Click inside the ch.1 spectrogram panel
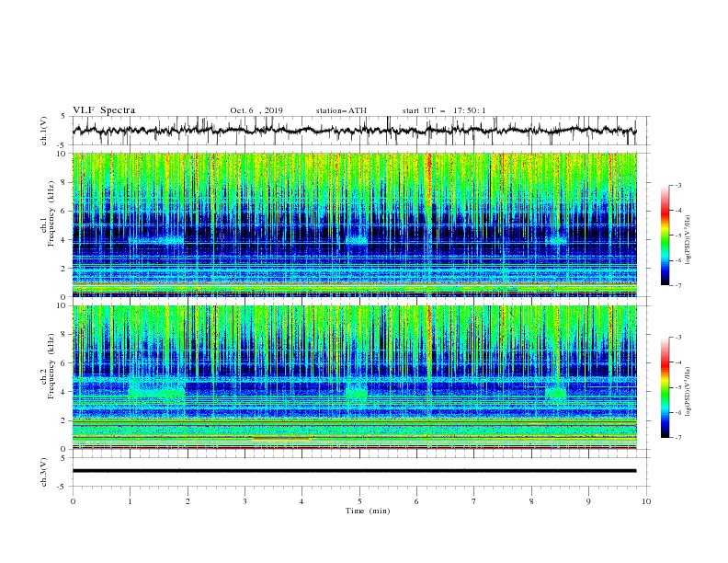 coord(354,224)
